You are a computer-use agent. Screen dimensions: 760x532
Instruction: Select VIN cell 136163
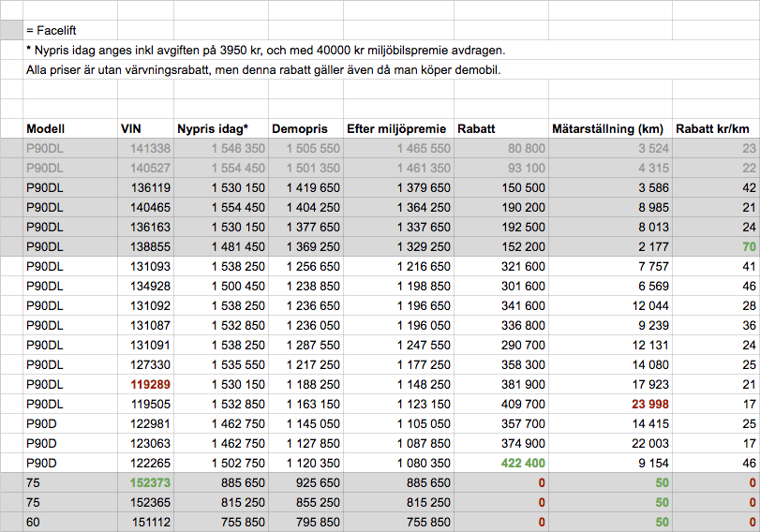[145, 227]
